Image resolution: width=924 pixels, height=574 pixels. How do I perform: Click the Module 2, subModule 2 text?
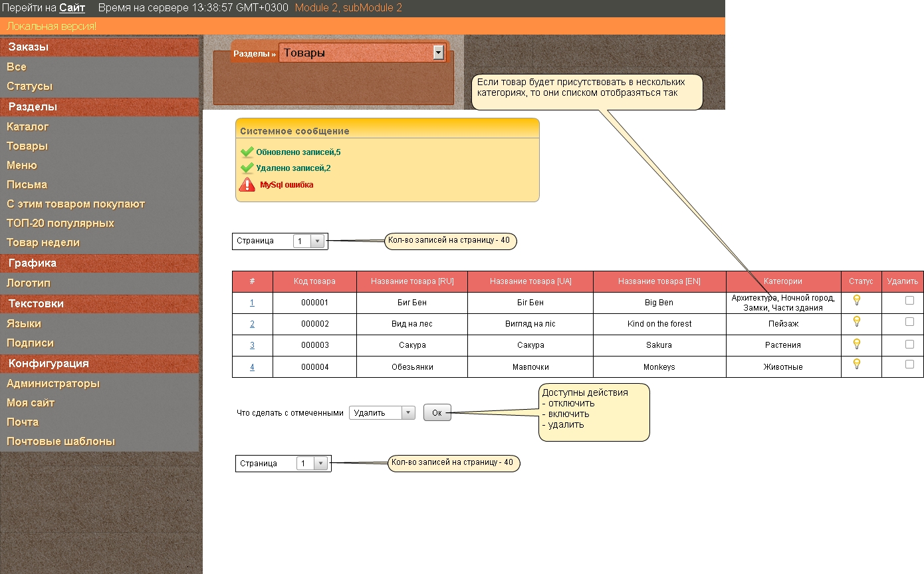[348, 8]
